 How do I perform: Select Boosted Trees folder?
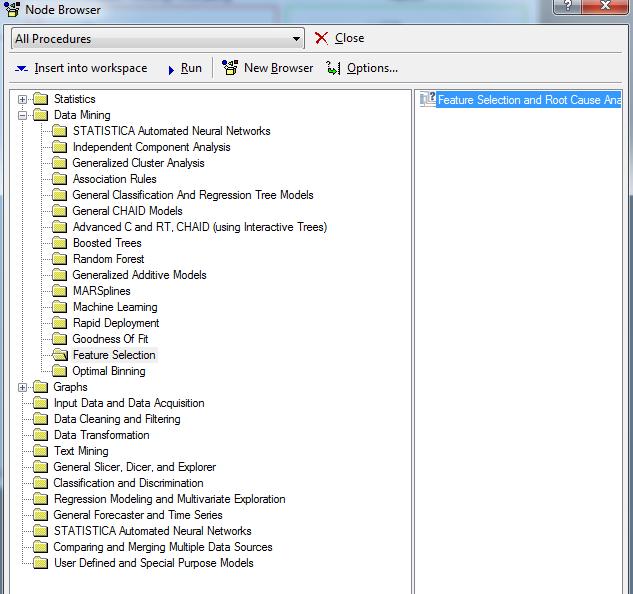pos(107,243)
